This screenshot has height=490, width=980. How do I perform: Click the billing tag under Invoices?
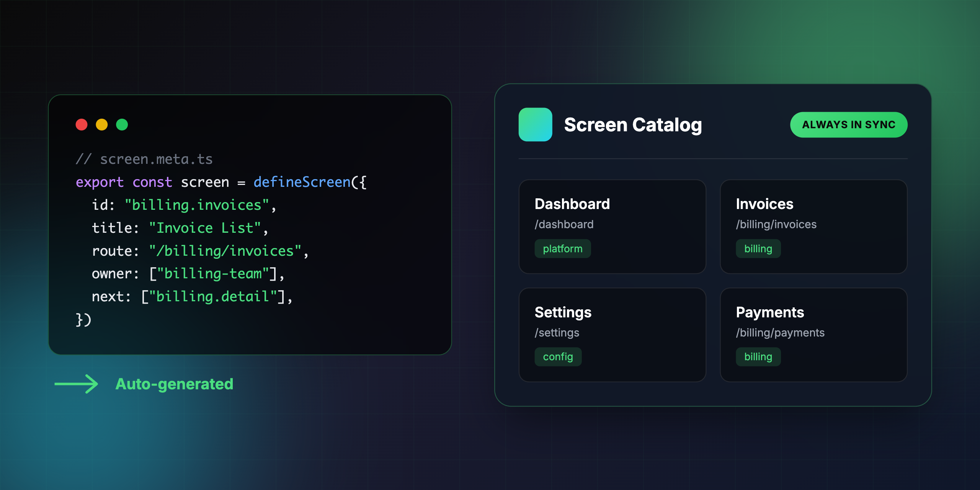pyautogui.click(x=758, y=249)
